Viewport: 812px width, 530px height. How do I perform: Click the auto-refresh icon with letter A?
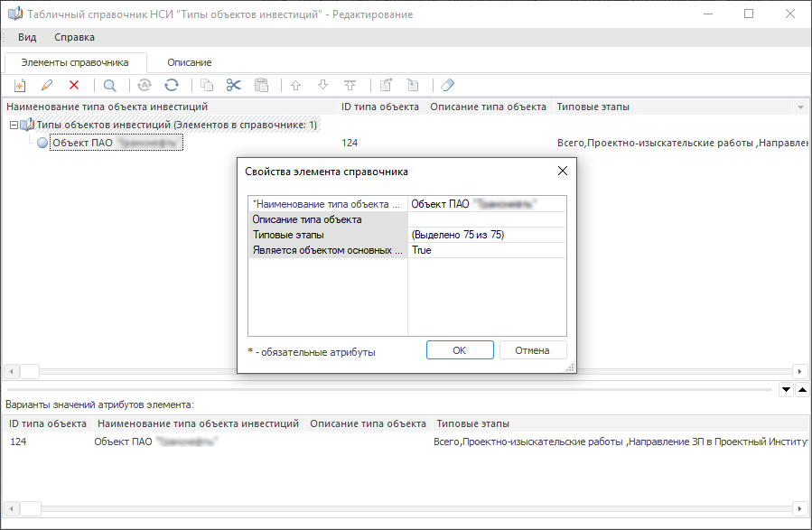[x=145, y=86]
